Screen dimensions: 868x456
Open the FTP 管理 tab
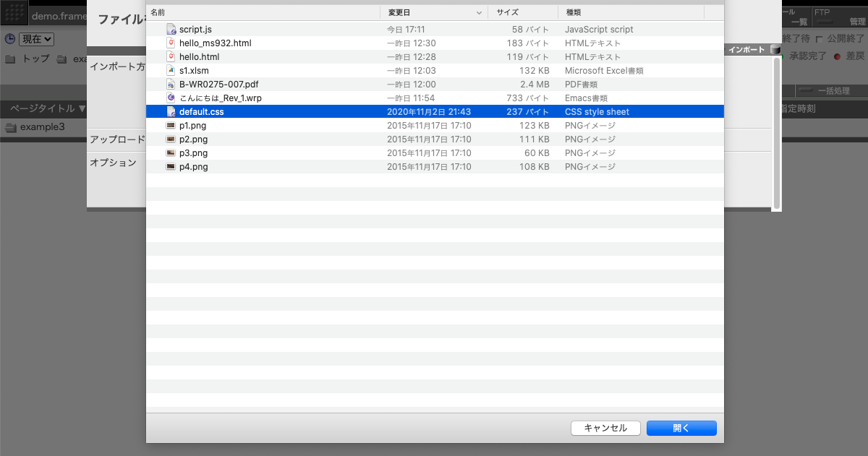pyautogui.click(x=839, y=17)
